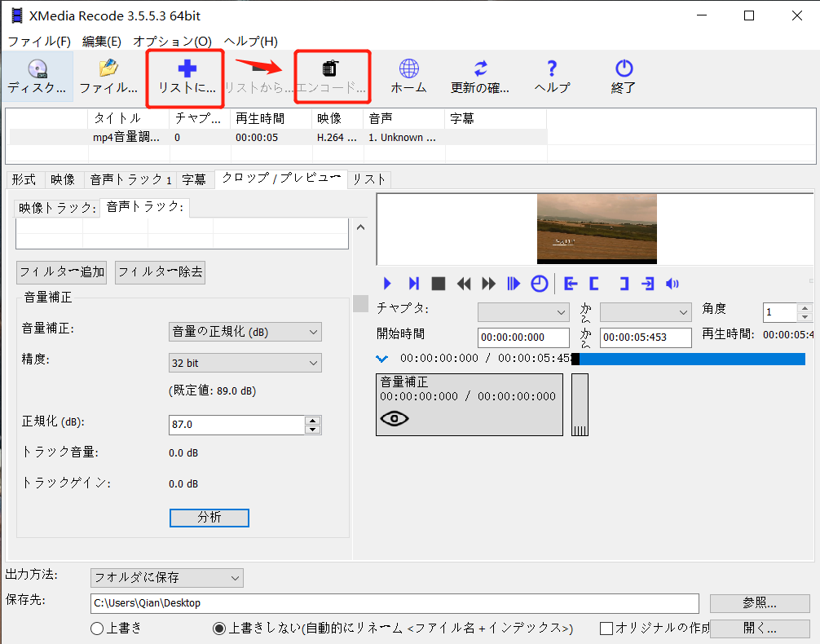The width and height of the screenshot is (820, 644).
Task: Click the 開く... button
Action: pyautogui.click(x=760, y=629)
